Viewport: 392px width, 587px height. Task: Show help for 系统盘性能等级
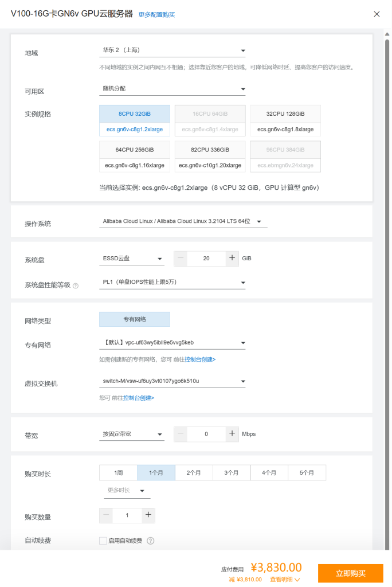[76, 285]
